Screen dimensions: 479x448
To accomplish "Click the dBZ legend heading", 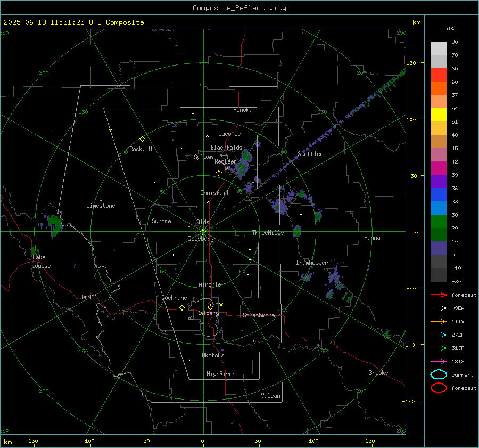I will coord(451,28).
